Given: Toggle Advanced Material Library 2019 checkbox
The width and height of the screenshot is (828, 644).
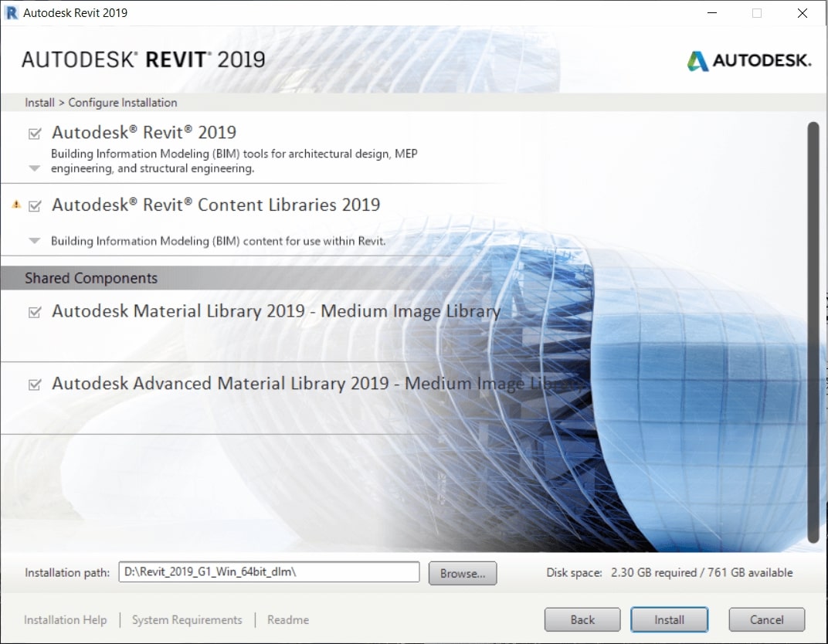Looking at the screenshot, I should (x=35, y=385).
